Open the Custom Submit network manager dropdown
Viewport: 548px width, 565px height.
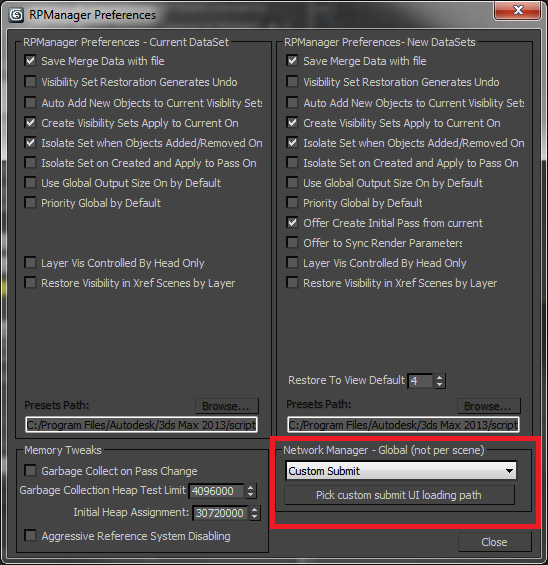(401, 471)
